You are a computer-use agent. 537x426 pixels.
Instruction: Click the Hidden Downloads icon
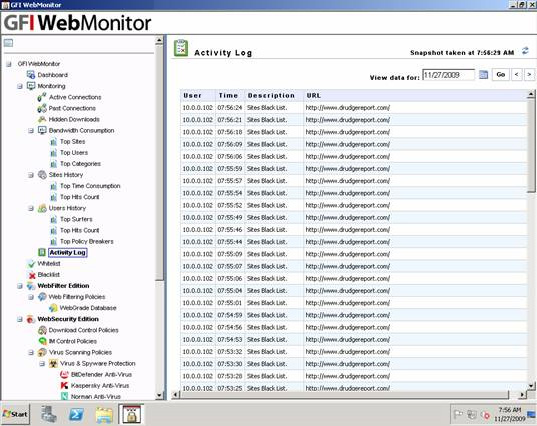tap(42, 120)
